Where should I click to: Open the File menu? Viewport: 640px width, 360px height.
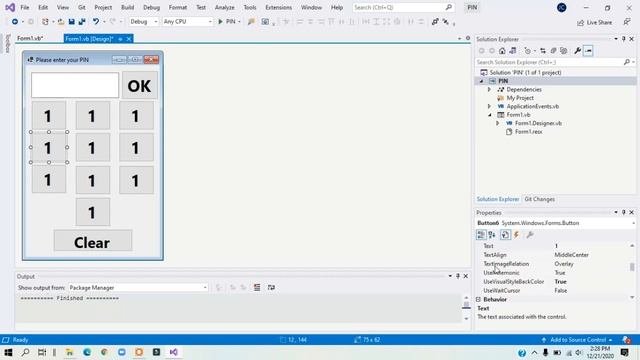coord(24,7)
